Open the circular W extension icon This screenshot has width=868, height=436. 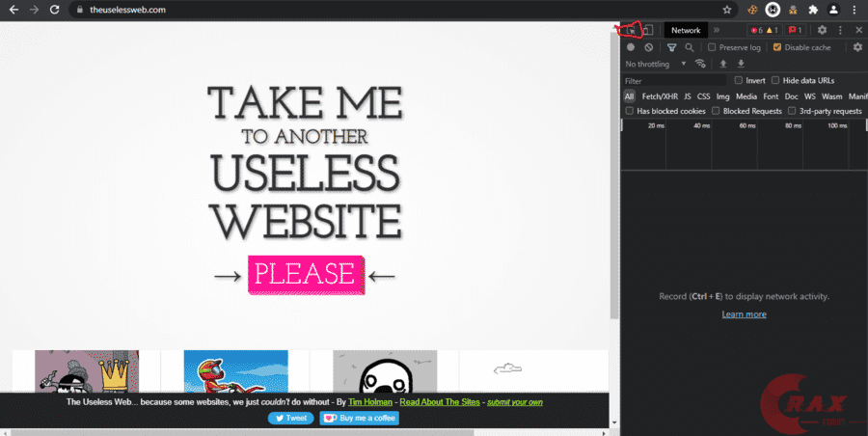pyautogui.click(x=773, y=10)
